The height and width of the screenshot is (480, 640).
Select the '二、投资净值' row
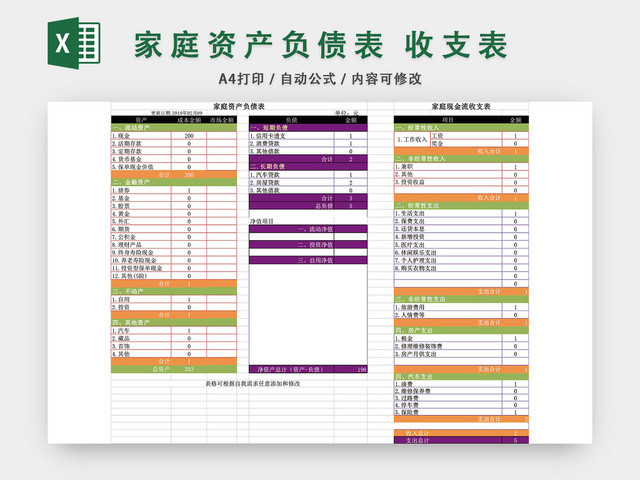308,244
